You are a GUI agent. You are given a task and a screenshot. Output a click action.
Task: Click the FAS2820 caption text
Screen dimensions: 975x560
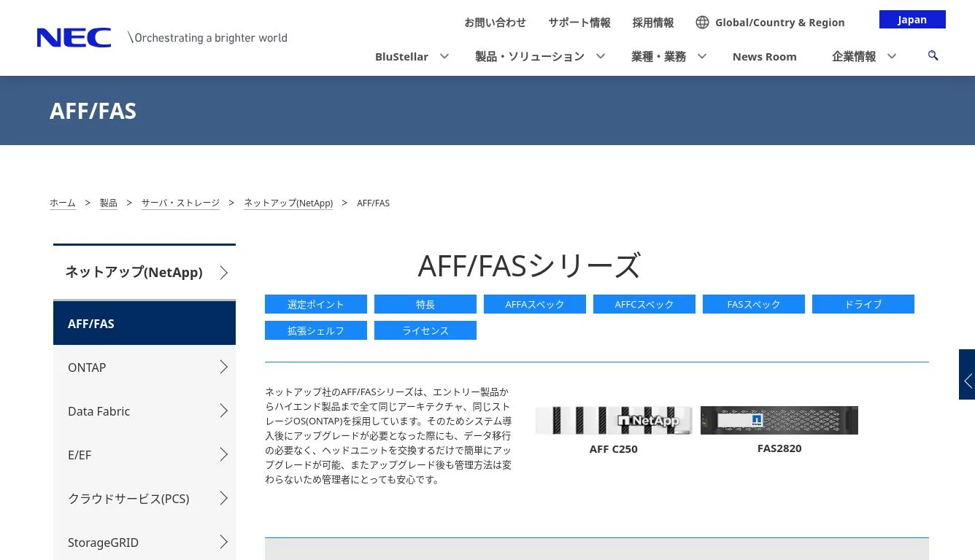point(779,448)
